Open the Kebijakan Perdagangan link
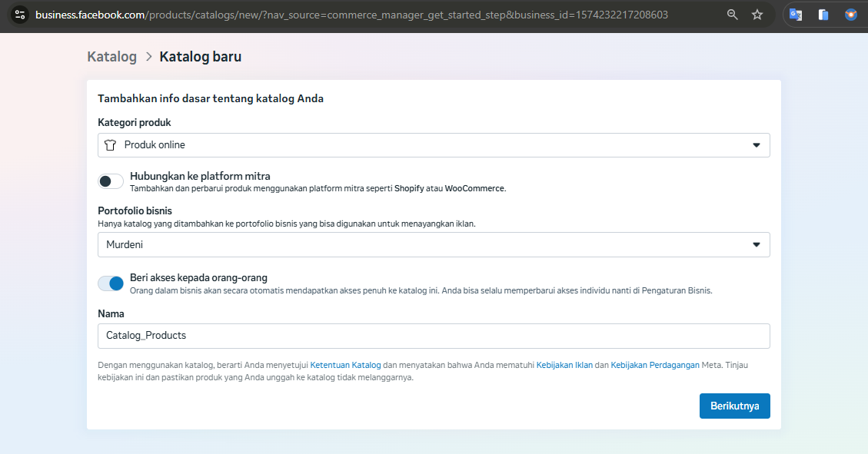 [x=654, y=366]
